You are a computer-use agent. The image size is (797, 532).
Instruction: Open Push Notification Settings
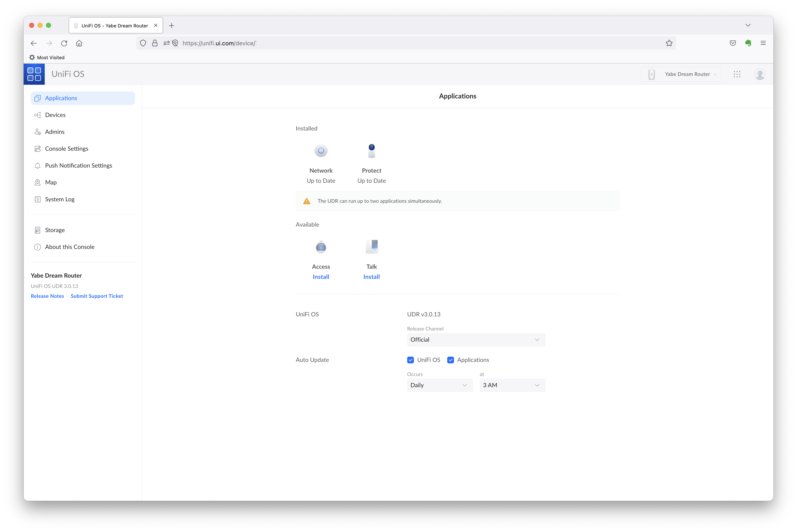pyautogui.click(x=83, y=166)
